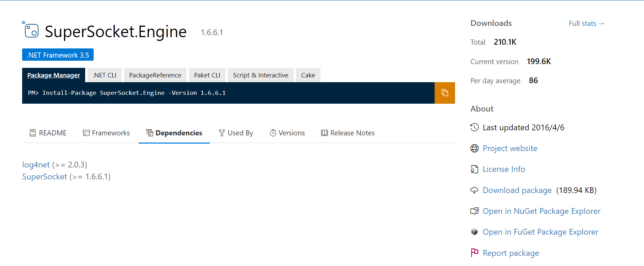The width and height of the screenshot is (644, 266).
Task: Visit the Project website link
Action: pos(510,148)
